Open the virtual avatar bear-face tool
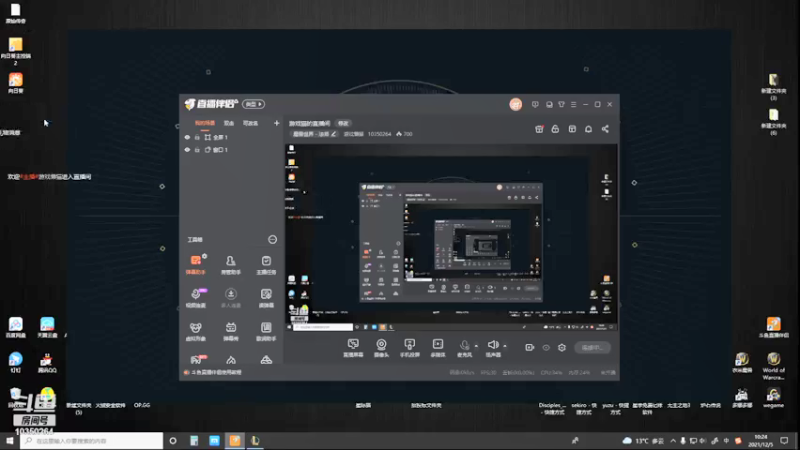 (195, 331)
